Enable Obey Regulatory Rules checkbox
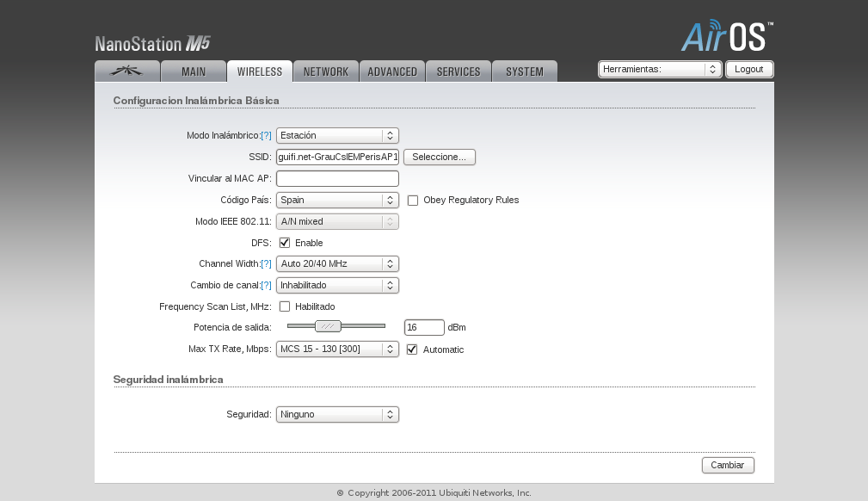The width and height of the screenshot is (868, 501). (x=413, y=201)
